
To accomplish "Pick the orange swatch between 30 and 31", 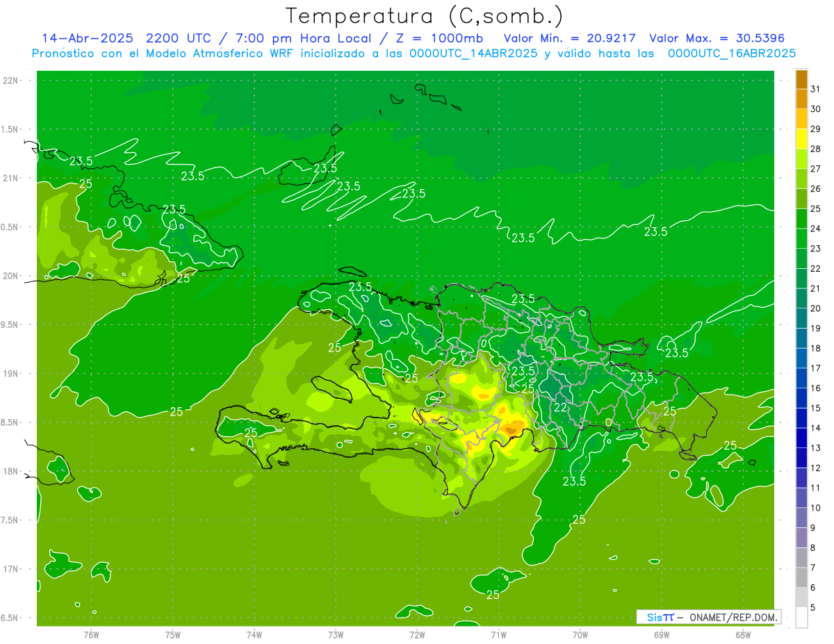I will 801,99.
